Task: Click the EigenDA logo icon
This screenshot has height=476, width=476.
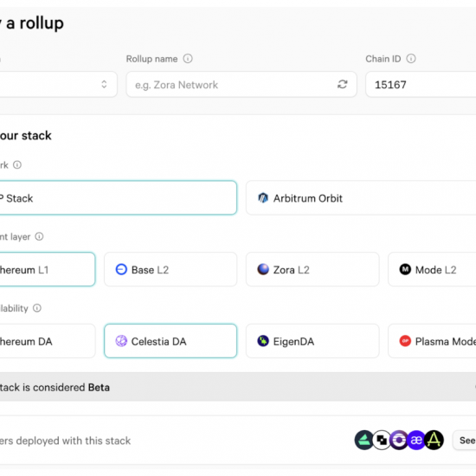Action: pos(263,341)
